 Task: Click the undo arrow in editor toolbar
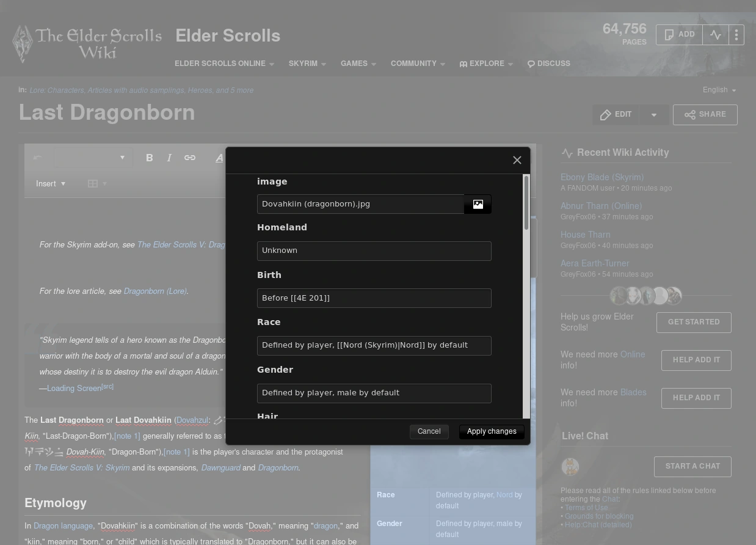click(38, 158)
